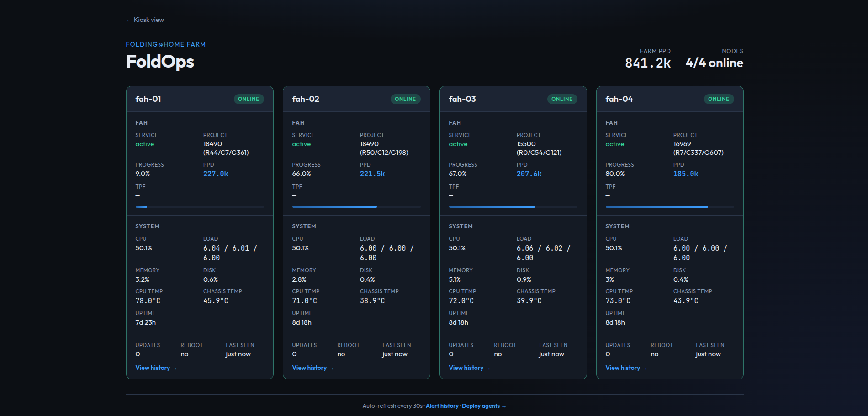Click the 38.9°C chassis temp reading

pos(372,301)
